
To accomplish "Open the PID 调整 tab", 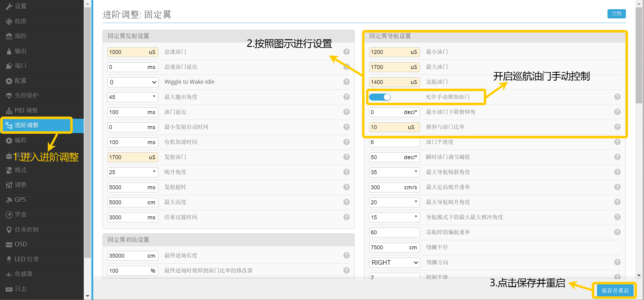I will coord(26,110).
